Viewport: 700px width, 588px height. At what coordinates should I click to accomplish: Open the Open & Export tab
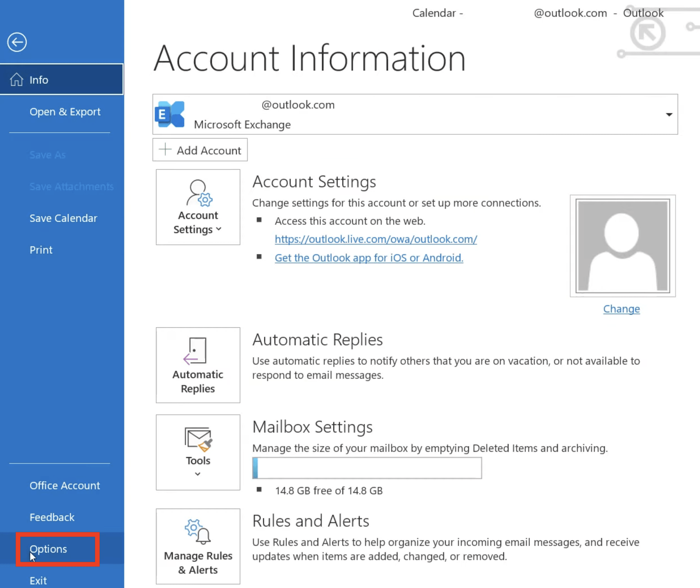point(65,112)
